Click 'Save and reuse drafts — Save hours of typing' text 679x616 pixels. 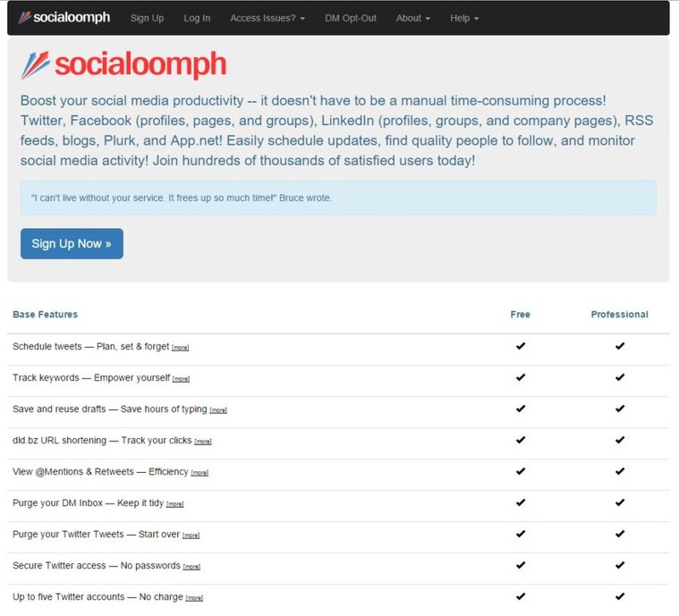pos(110,409)
